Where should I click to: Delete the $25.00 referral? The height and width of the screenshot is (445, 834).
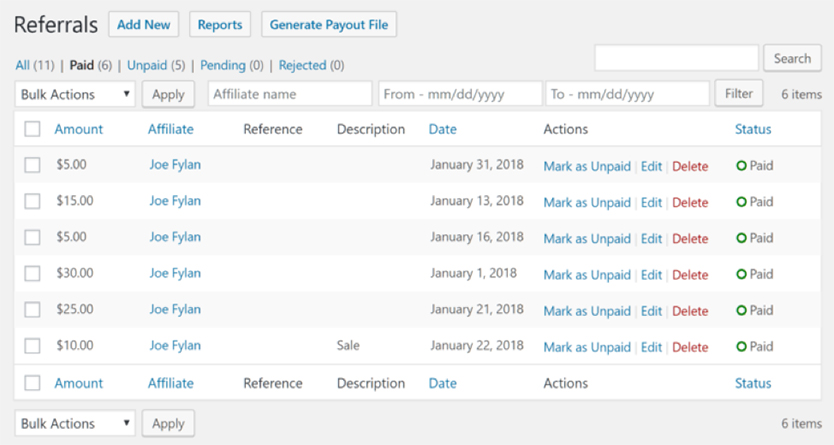point(690,311)
